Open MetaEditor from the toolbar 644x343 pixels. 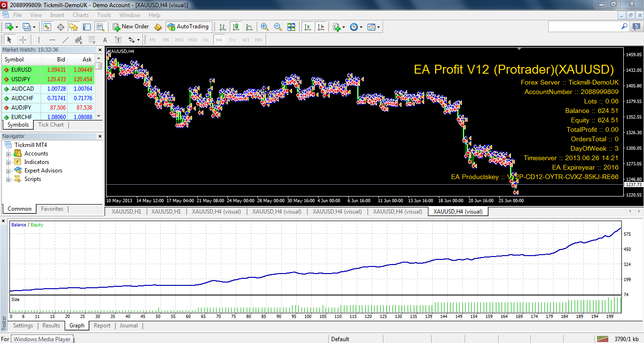pos(158,27)
